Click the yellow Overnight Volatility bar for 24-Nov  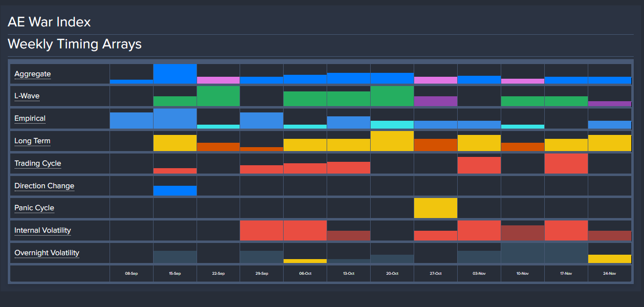609,259
